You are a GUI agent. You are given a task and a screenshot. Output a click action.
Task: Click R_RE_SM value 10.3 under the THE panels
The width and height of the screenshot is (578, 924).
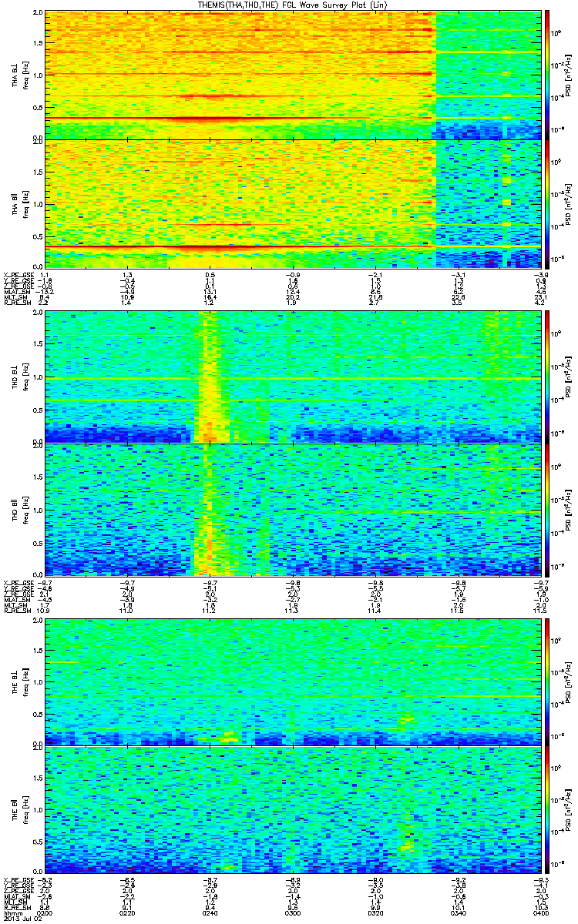pyautogui.click(x=541, y=907)
